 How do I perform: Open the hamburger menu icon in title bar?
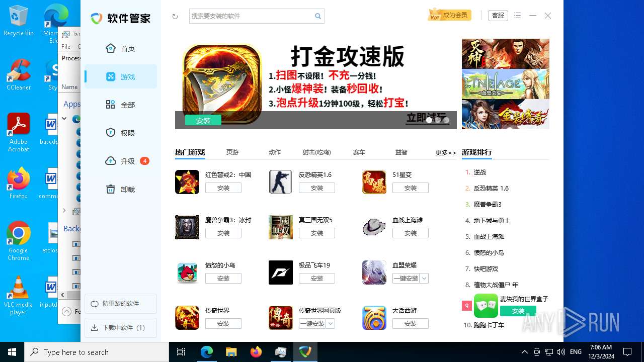tap(518, 16)
